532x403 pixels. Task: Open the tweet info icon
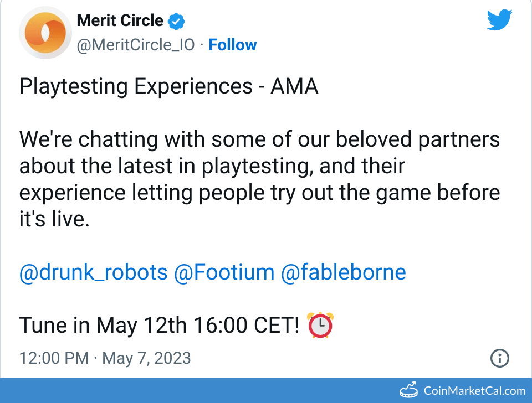(x=500, y=358)
